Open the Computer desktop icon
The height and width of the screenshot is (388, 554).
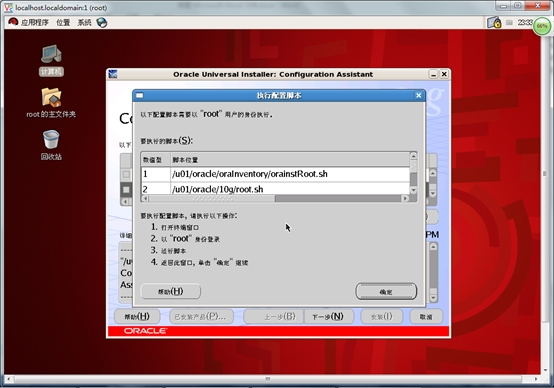point(51,60)
